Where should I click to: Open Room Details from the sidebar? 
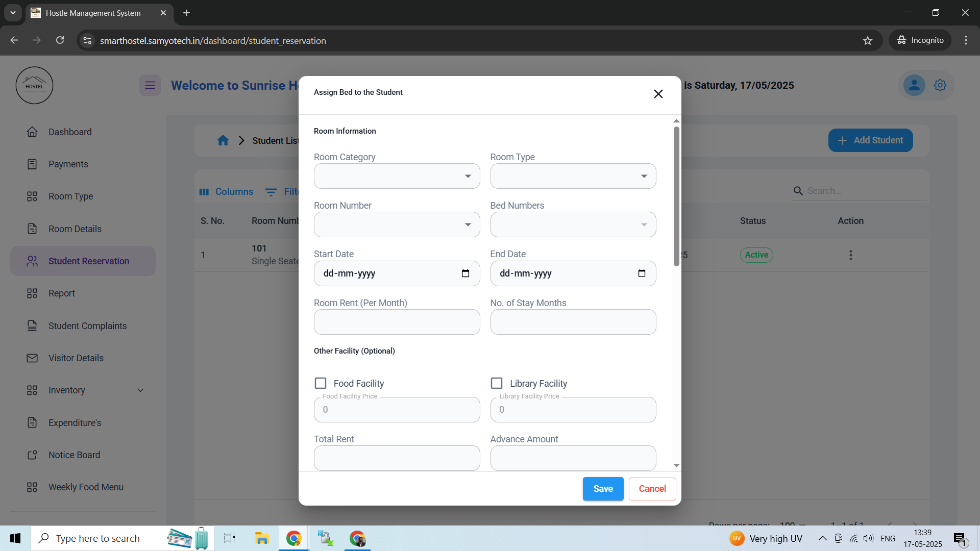click(x=75, y=229)
